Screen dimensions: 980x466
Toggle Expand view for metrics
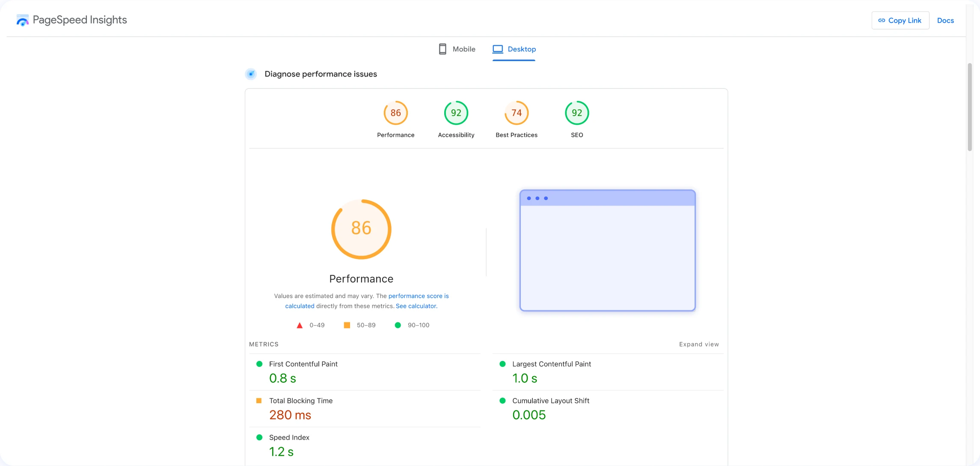698,344
